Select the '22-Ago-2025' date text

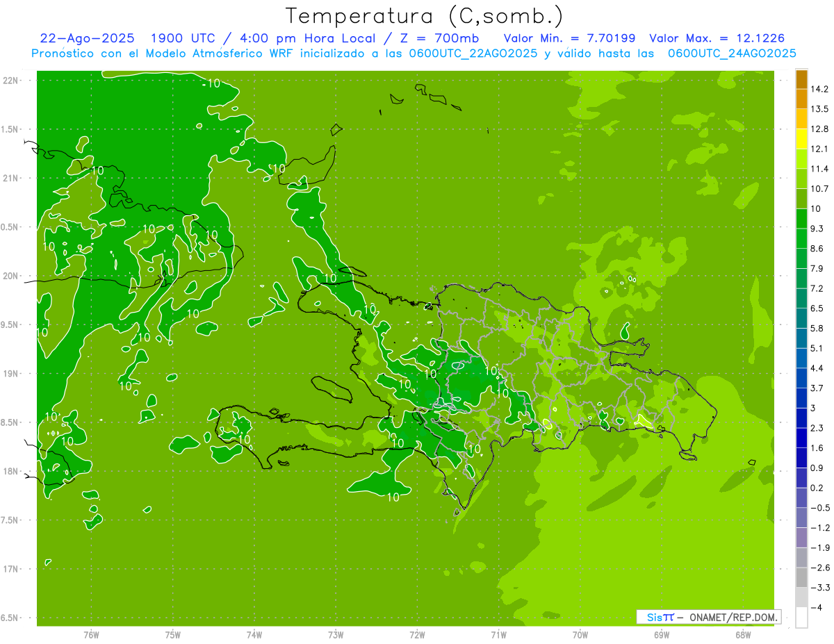(85, 38)
